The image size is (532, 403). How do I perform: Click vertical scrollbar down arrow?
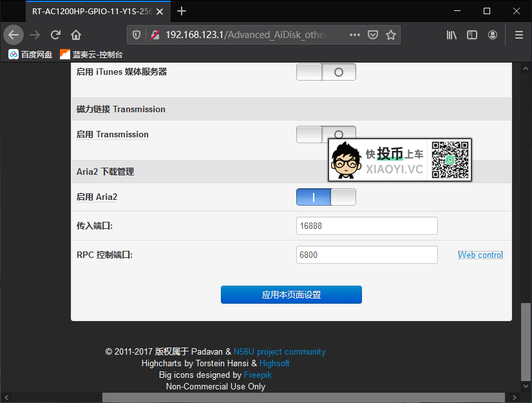click(526, 386)
